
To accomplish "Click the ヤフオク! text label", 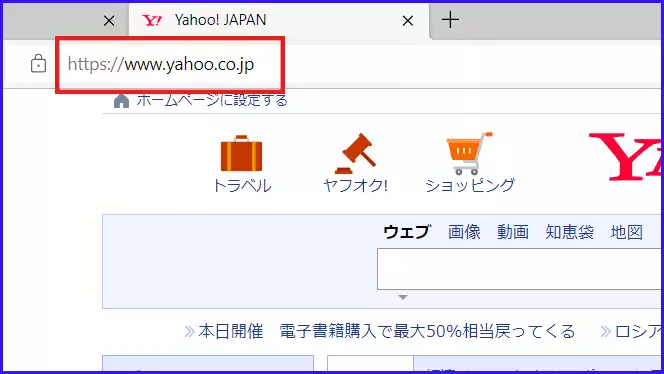I will pyautogui.click(x=355, y=186).
